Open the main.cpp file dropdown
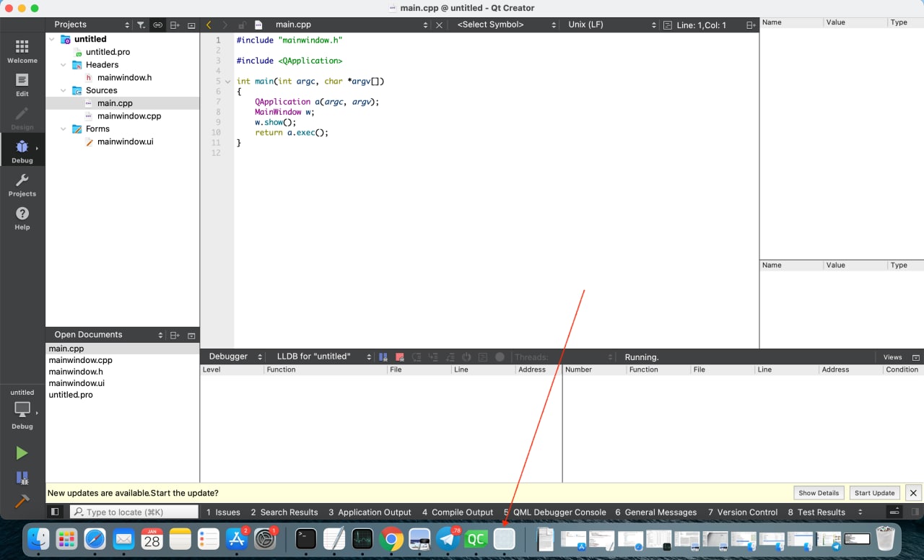This screenshot has width=924, height=560. tap(351, 25)
